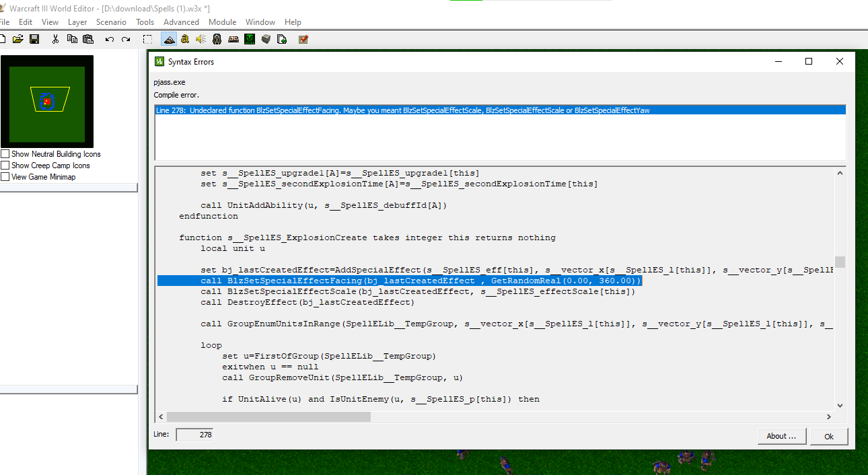The width and height of the screenshot is (868, 475).
Task: Click the 'function s__SpellES_ExplosionCreate' declaration line
Action: click(367, 238)
